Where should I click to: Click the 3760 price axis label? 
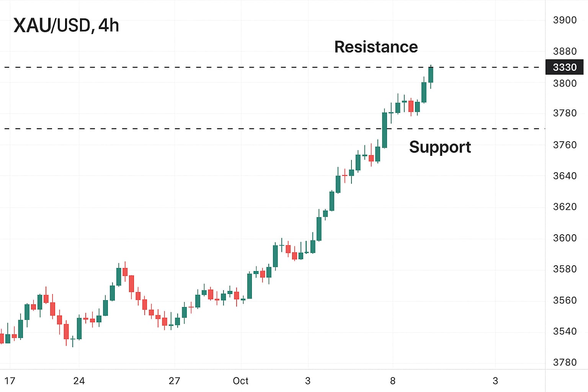(x=565, y=145)
